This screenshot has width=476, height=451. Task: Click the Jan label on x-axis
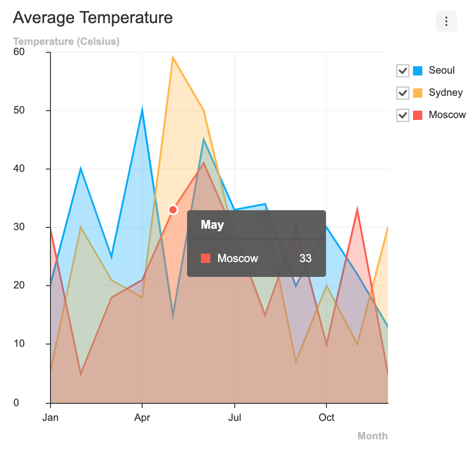[50, 418]
